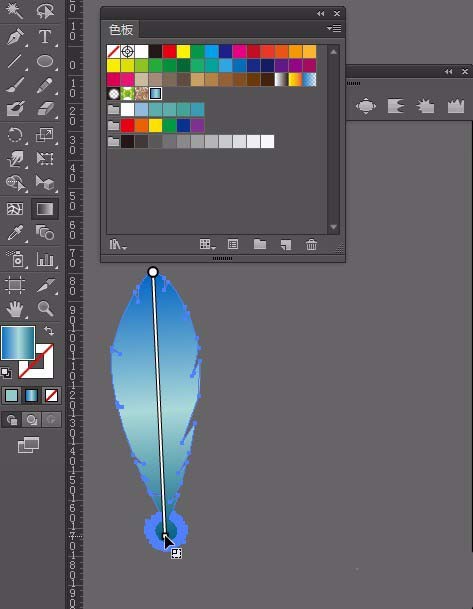Switch to the 色板 tab
This screenshot has width=473, height=609.
pos(121,30)
